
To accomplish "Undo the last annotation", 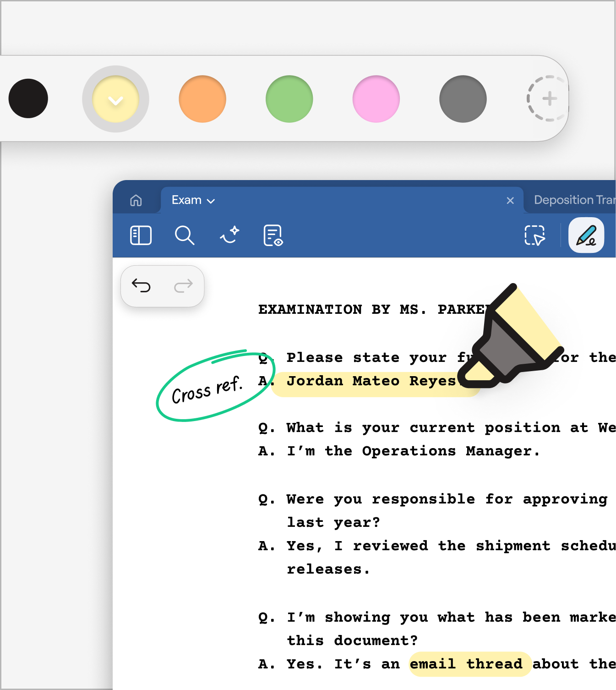I will 141,286.
